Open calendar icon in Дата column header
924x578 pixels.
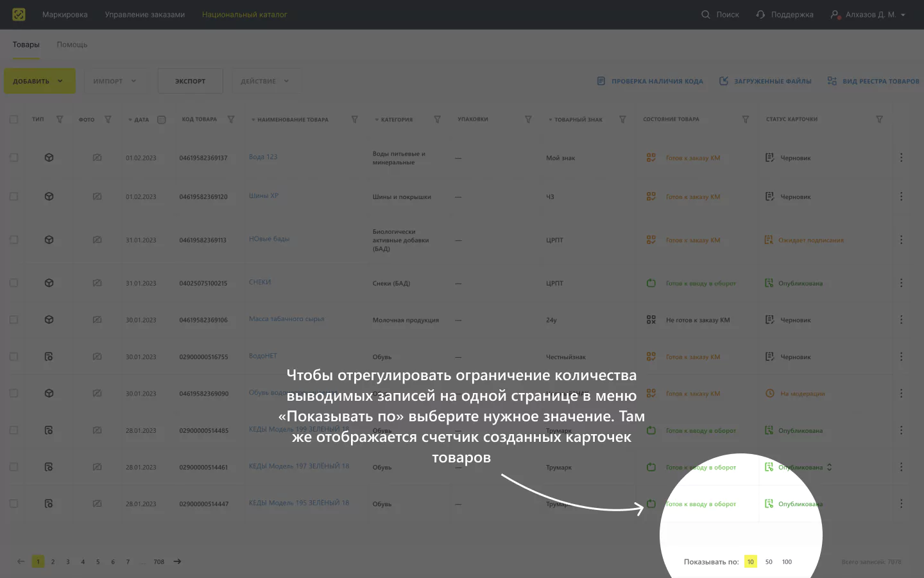pyautogui.click(x=162, y=119)
